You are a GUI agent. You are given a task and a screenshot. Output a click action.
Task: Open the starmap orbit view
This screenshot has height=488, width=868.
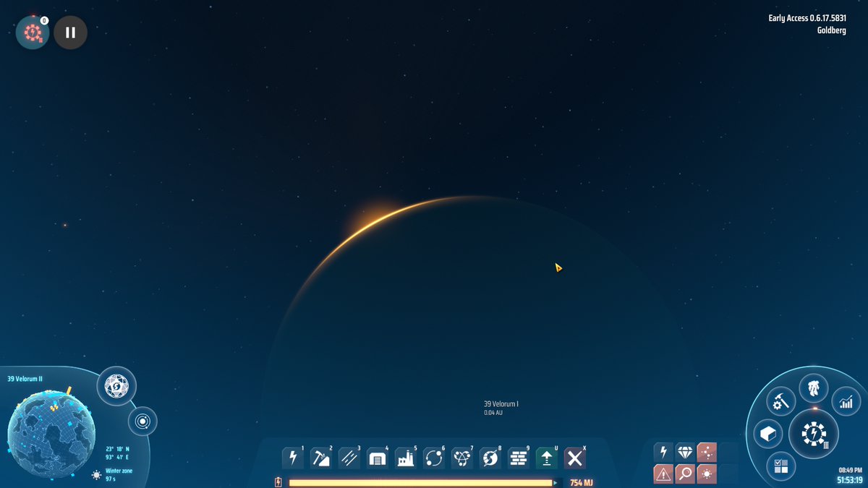click(x=142, y=421)
